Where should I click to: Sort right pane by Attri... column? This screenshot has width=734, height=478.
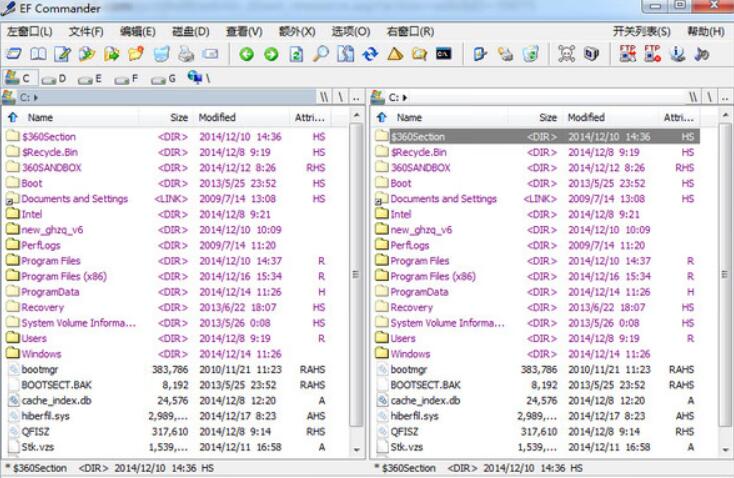(678, 118)
